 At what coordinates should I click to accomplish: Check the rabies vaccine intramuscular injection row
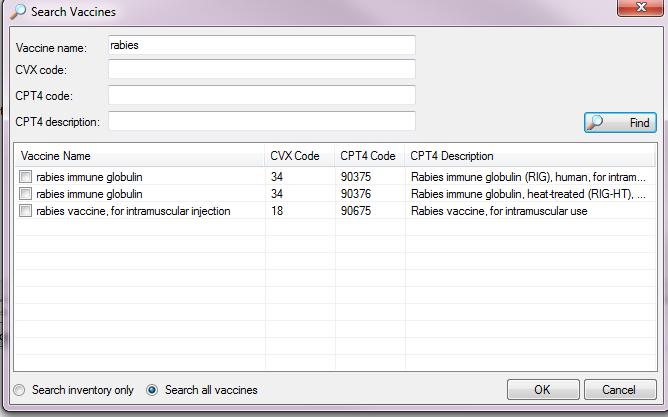click(x=26, y=210)
